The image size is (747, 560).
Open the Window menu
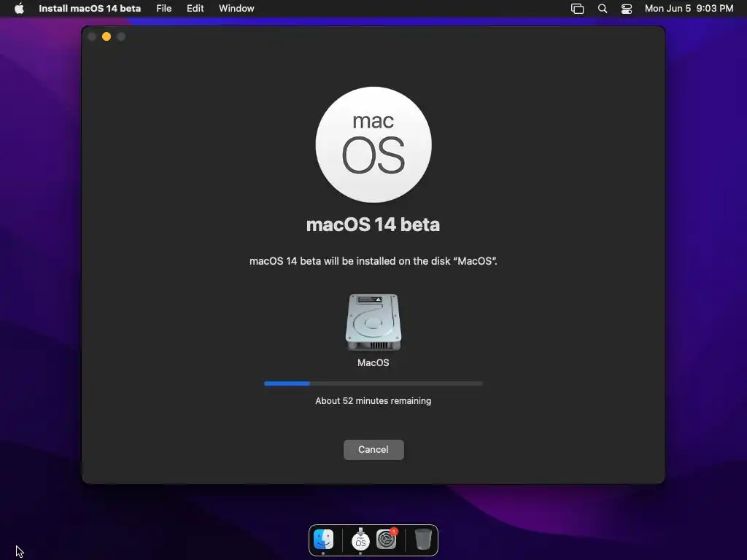point(236,9)
